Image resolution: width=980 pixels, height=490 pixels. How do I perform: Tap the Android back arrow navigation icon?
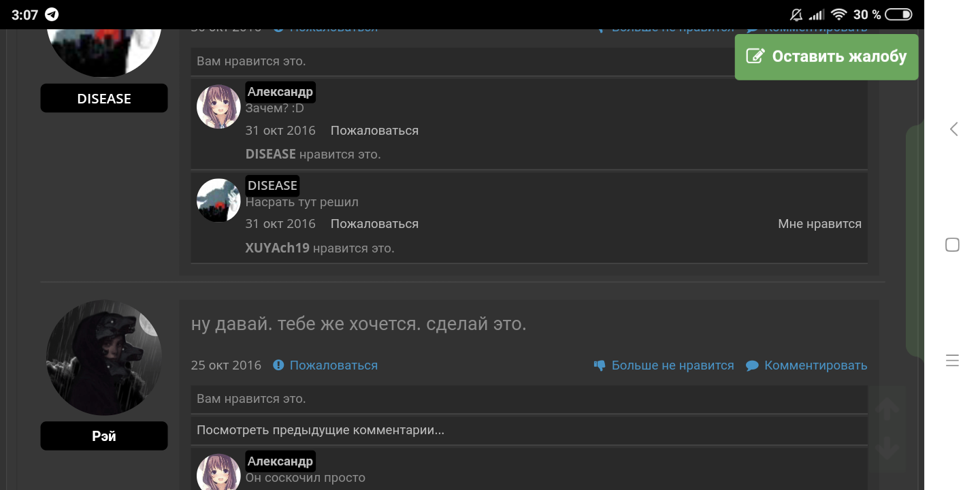[x=953, y=129]
